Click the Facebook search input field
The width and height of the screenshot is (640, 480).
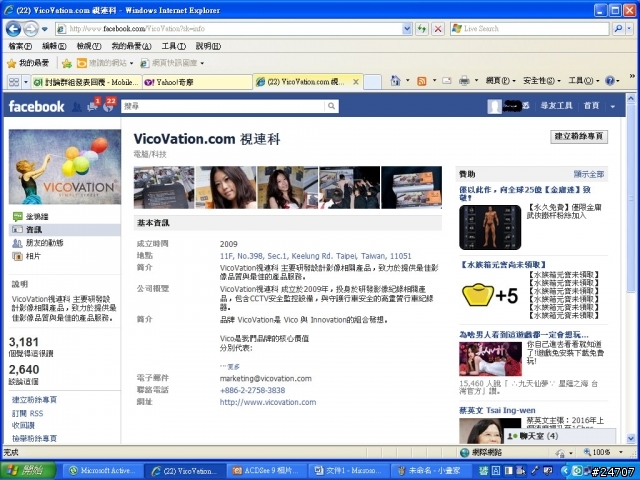(x=223, y=106)
